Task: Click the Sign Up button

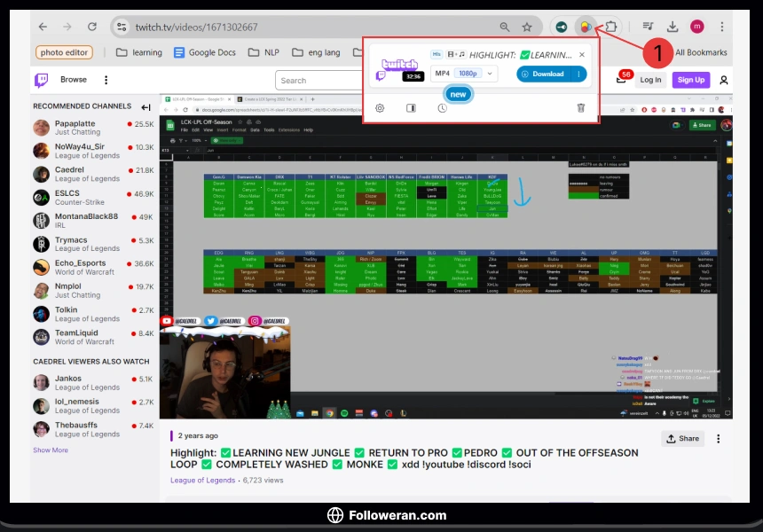Action: pos(690,80)
